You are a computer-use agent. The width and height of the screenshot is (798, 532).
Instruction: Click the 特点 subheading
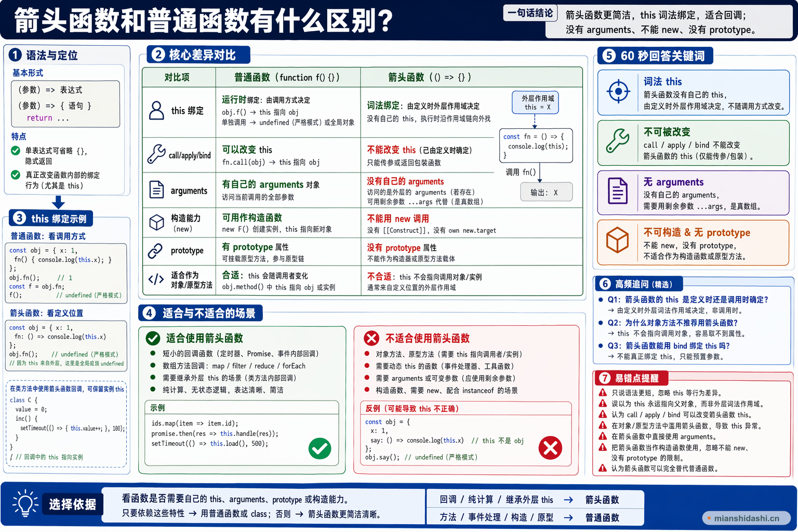click(x=19, y=136)
